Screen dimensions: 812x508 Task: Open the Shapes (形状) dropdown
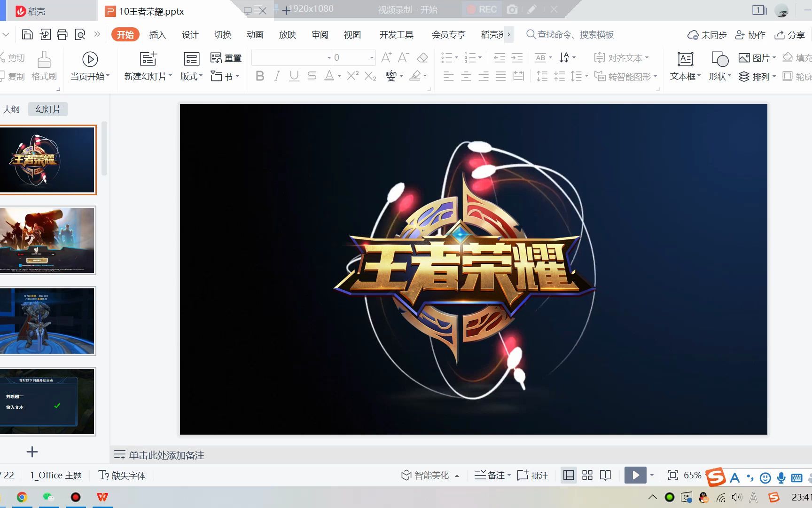[x=720, y=76]
